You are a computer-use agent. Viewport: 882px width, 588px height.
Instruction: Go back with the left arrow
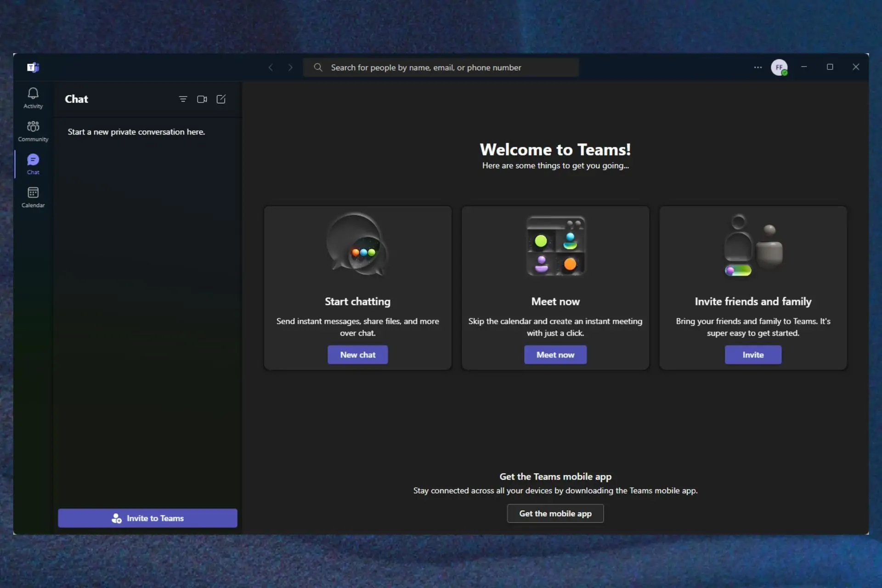(271, 68)
